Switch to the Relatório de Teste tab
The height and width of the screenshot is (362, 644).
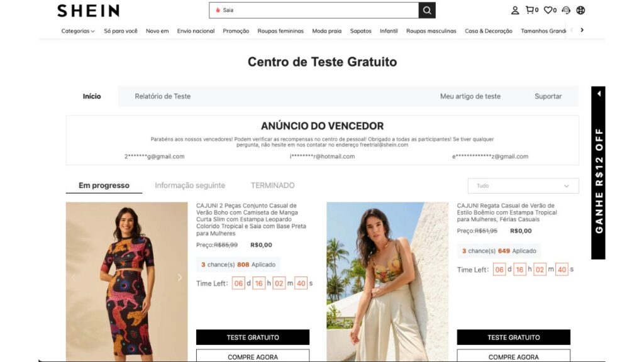163,96
